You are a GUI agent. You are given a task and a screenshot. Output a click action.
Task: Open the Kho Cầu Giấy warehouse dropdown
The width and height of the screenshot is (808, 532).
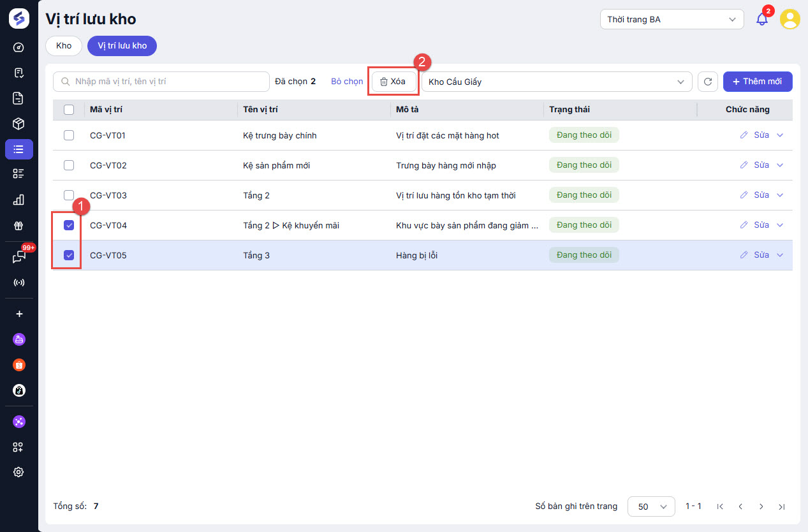point(556,82)
